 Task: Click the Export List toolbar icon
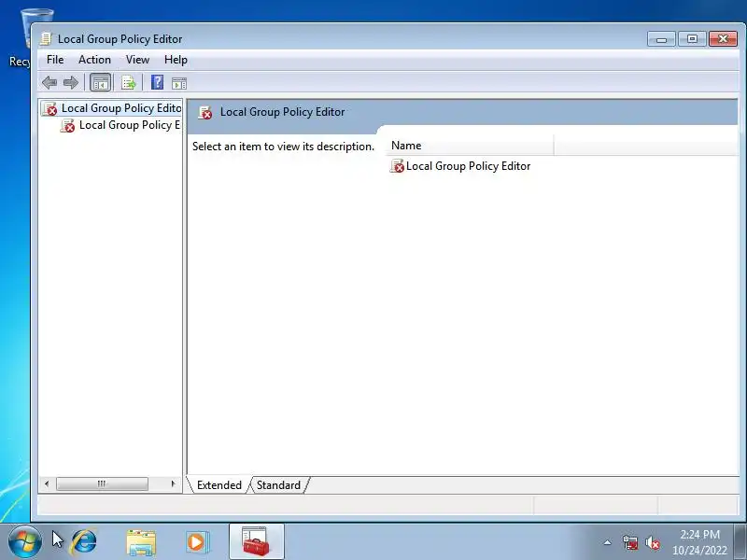coord(128,83)
